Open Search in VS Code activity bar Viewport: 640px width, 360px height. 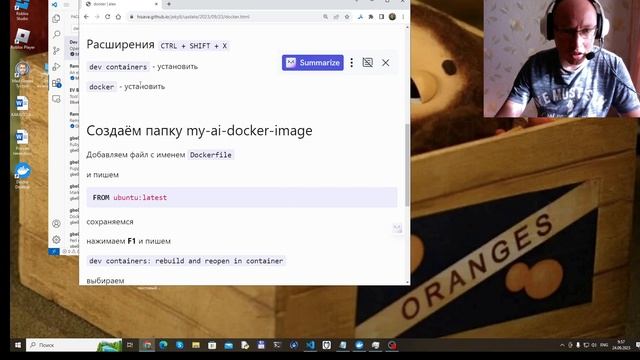56,34
